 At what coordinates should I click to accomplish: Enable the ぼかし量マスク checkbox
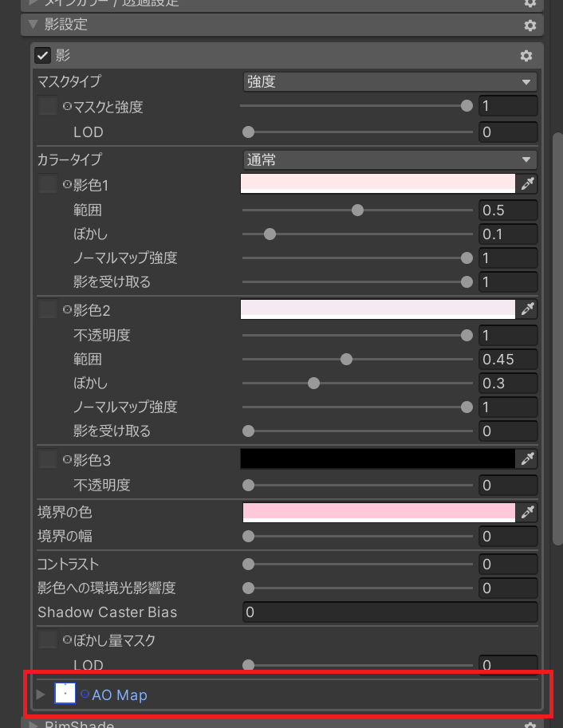[x=46, y=639]
